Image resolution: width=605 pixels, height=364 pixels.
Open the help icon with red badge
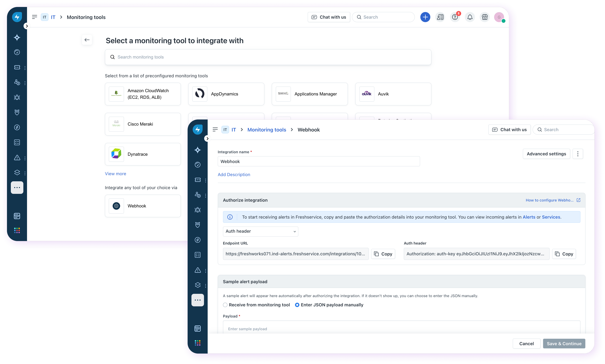click(x=455, y=17)
